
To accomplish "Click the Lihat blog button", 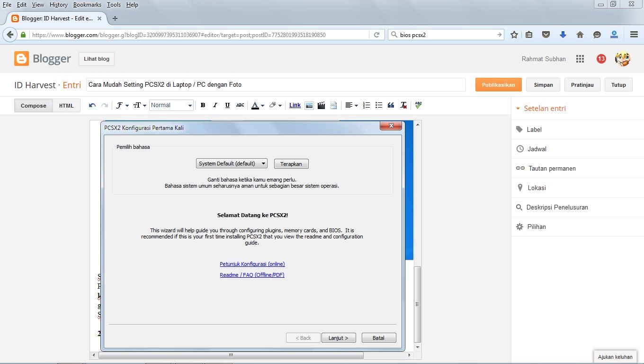I will pos(97,59).
